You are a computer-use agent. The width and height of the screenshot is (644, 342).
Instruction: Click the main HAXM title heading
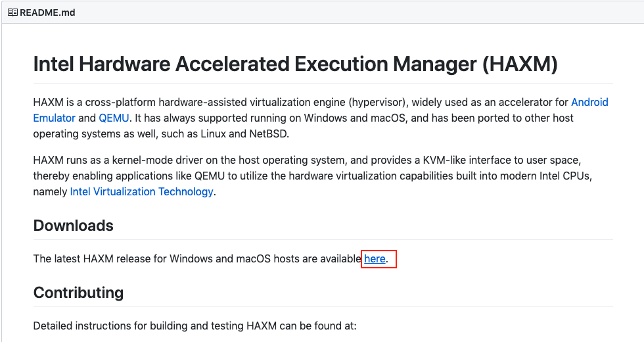[x=295, y=64]
